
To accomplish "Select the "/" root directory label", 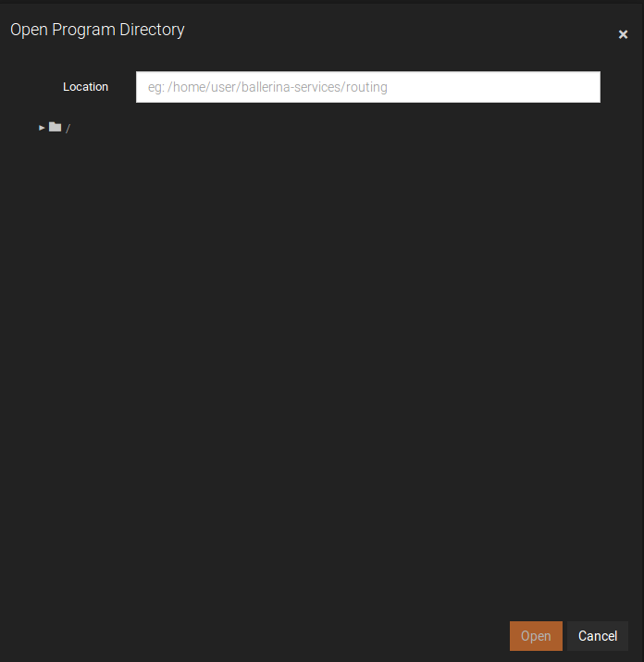I will pos(68,129).
